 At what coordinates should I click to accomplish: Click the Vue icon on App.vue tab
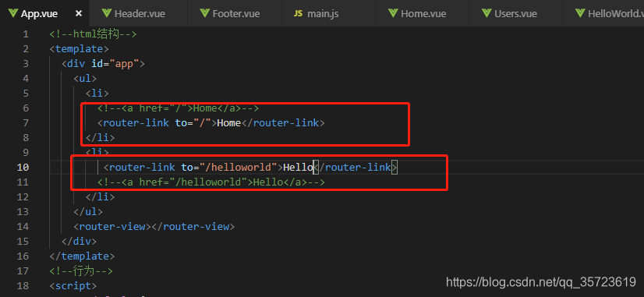pyautogui.click(x=13, y=13)
